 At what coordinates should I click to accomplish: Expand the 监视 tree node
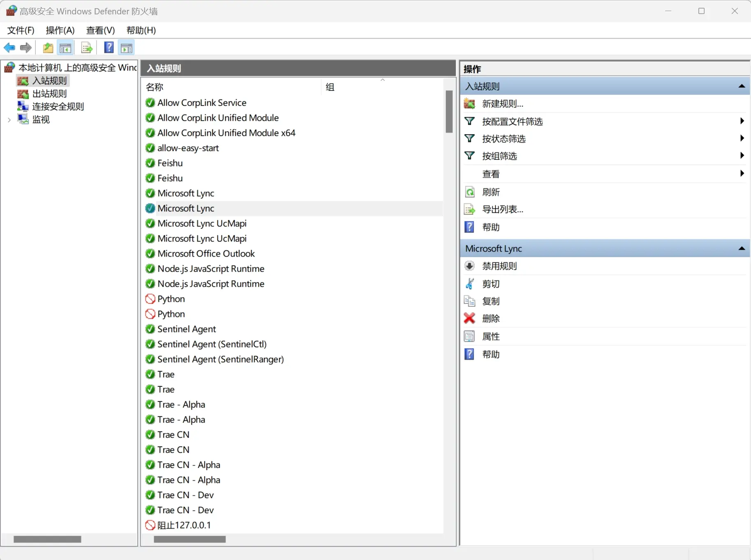click(9, 120)
